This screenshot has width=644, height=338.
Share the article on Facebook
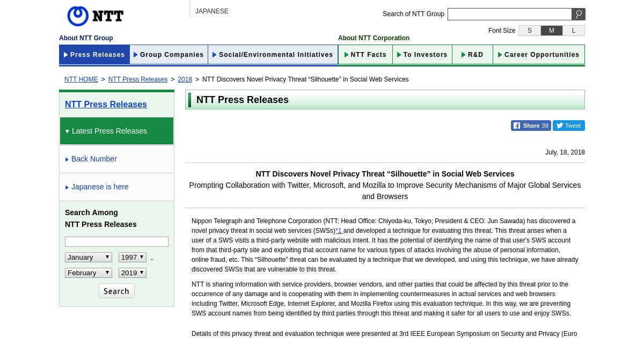pos(531,126)
